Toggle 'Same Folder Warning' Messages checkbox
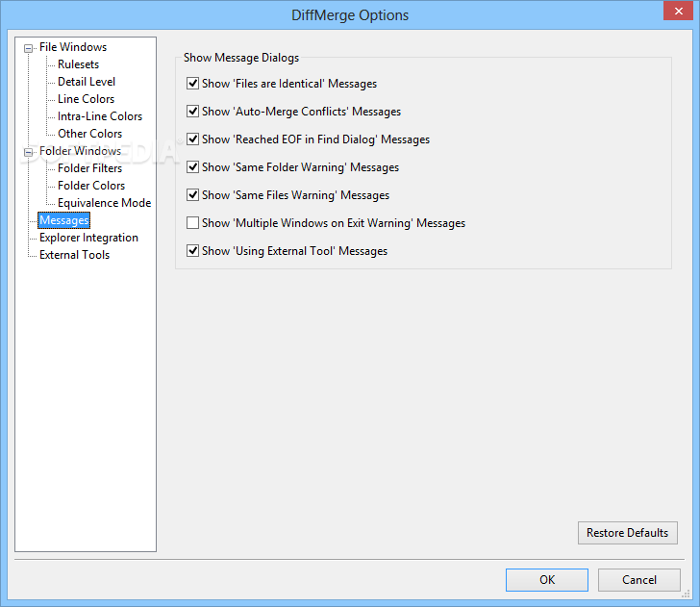The height and width of the screenshot is (607, 700). (x=192, y=167)
